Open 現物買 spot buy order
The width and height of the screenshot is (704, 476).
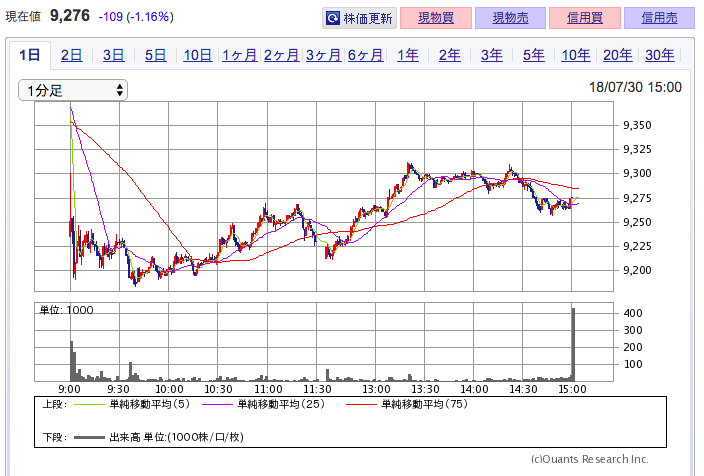(x=436, y=18)
